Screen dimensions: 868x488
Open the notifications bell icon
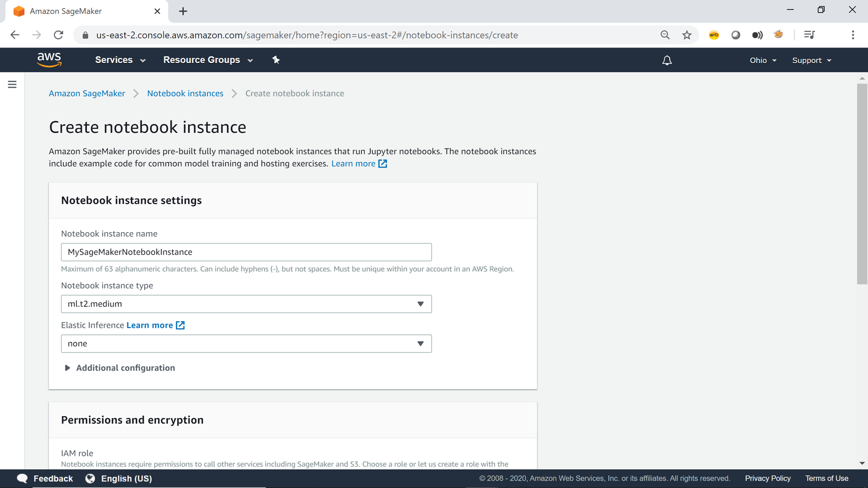coord(667,60)
